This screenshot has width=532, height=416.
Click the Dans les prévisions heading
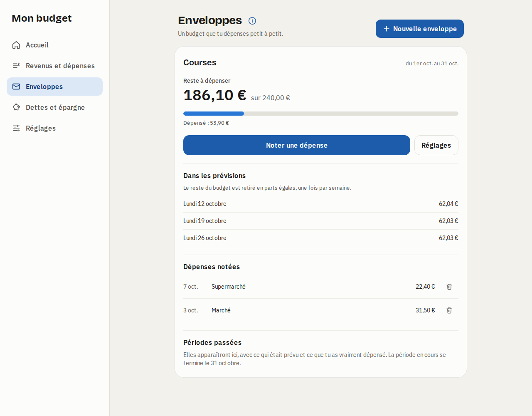tap(214, 176)
